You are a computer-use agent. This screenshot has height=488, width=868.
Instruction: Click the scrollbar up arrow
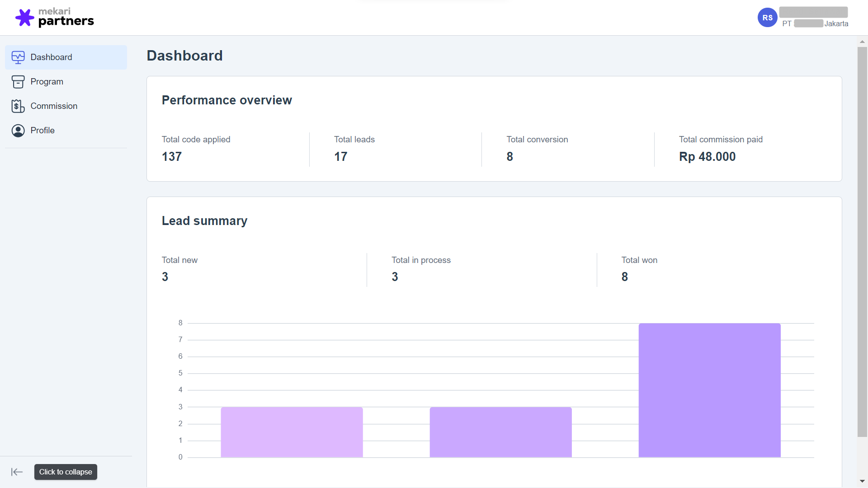863,41
